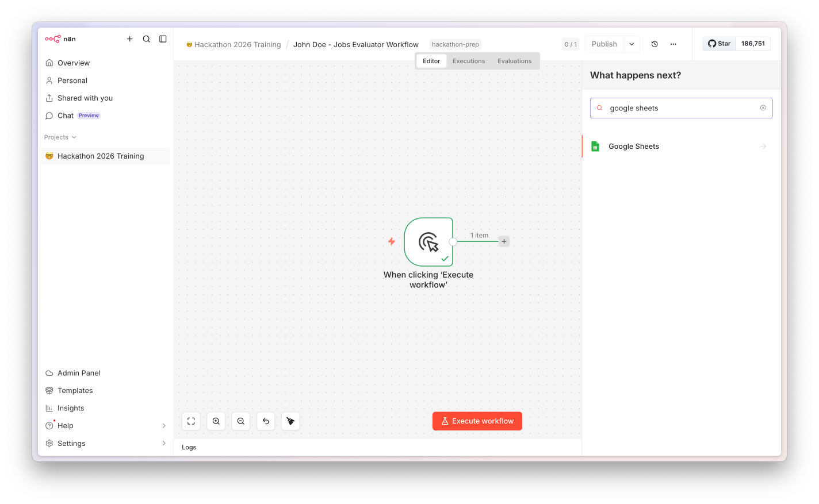
Task: Open search using the magnifier icon in the sidebar
Action: (x=147, y=39)
